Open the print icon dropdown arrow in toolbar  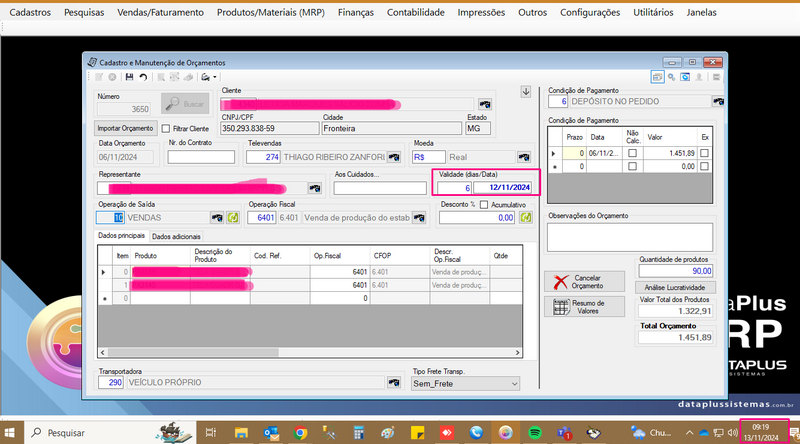215,77
